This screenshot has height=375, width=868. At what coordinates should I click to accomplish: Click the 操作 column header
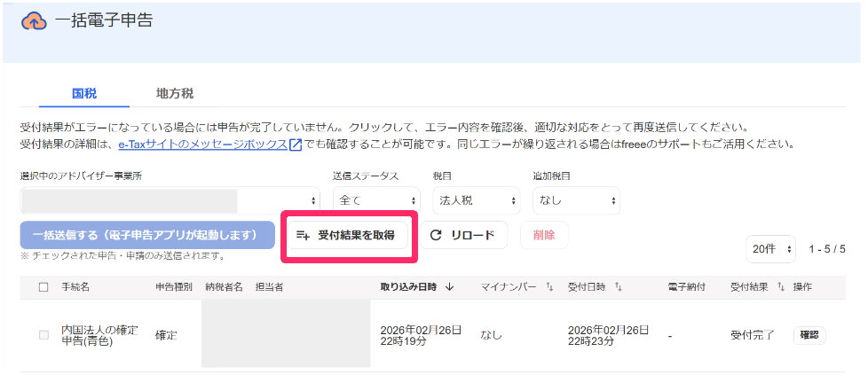click(x=802, y=287)
